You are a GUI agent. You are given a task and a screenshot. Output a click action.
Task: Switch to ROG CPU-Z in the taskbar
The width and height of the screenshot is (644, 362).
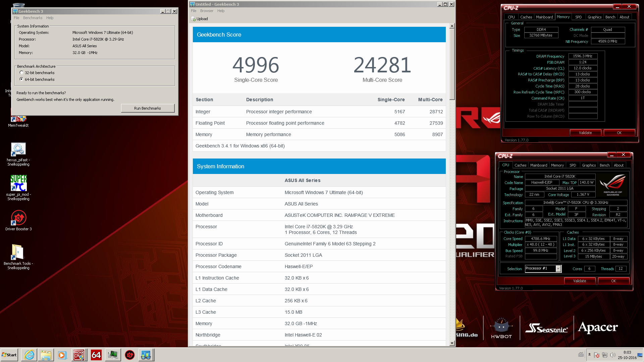click(79, 355)
